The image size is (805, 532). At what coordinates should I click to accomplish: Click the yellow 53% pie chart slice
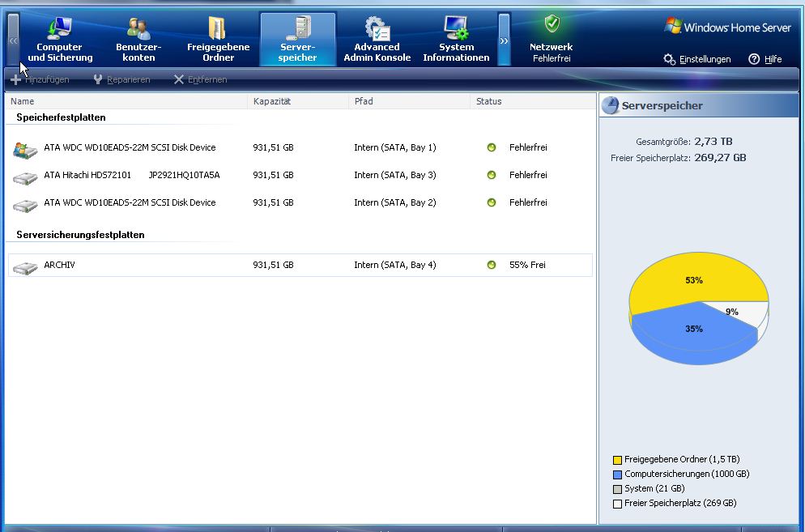pos(693,280)
